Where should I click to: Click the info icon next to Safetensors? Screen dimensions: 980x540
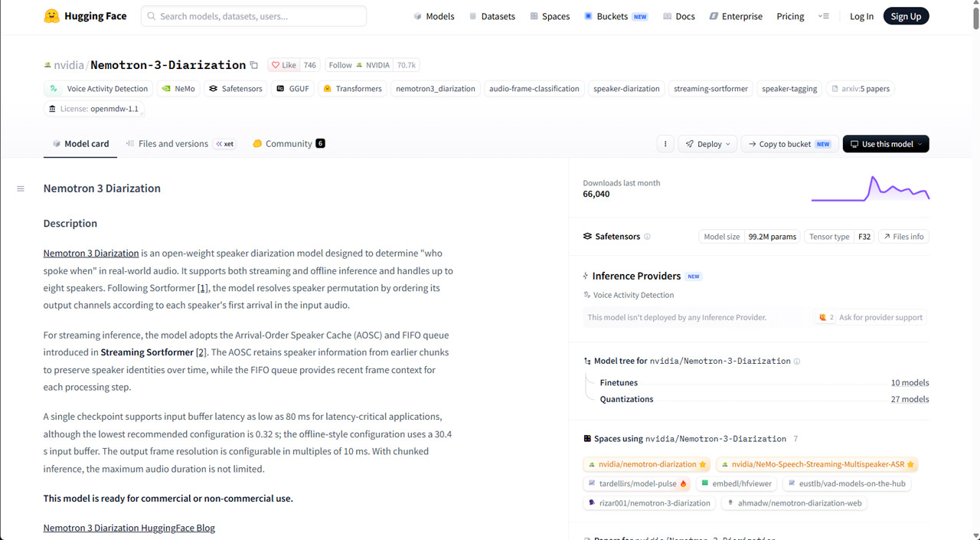tap(647, 237)
